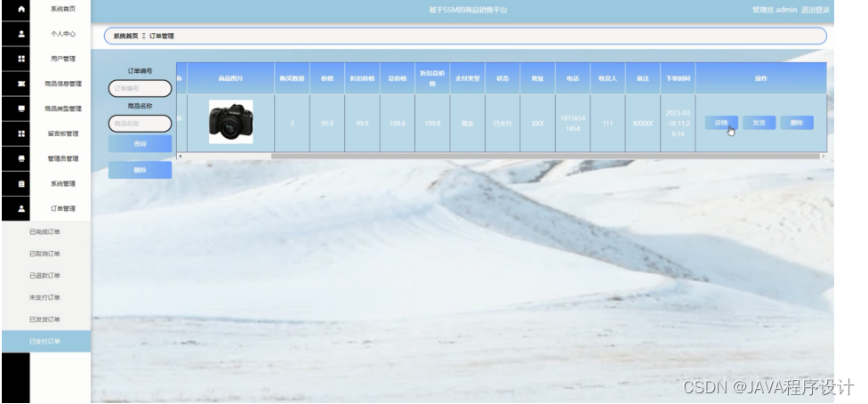
Task: Select the highlighted 已支付订单 submenu item
Action: [46, 342]
